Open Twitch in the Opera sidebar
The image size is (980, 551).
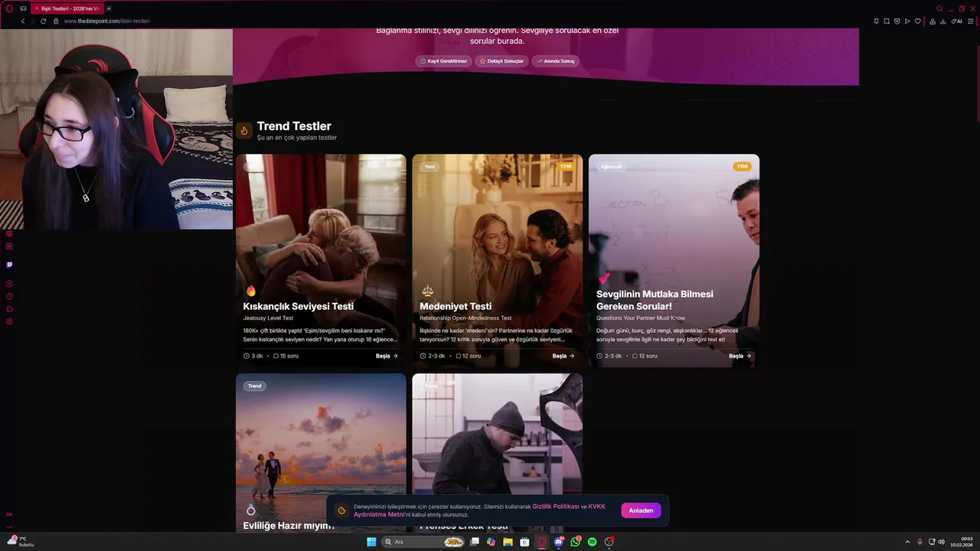[x=9, y=265]
